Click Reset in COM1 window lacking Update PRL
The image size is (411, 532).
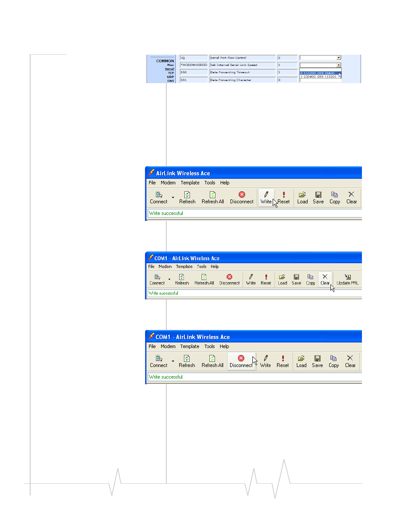pyautogui.click(x=283, y=361)
